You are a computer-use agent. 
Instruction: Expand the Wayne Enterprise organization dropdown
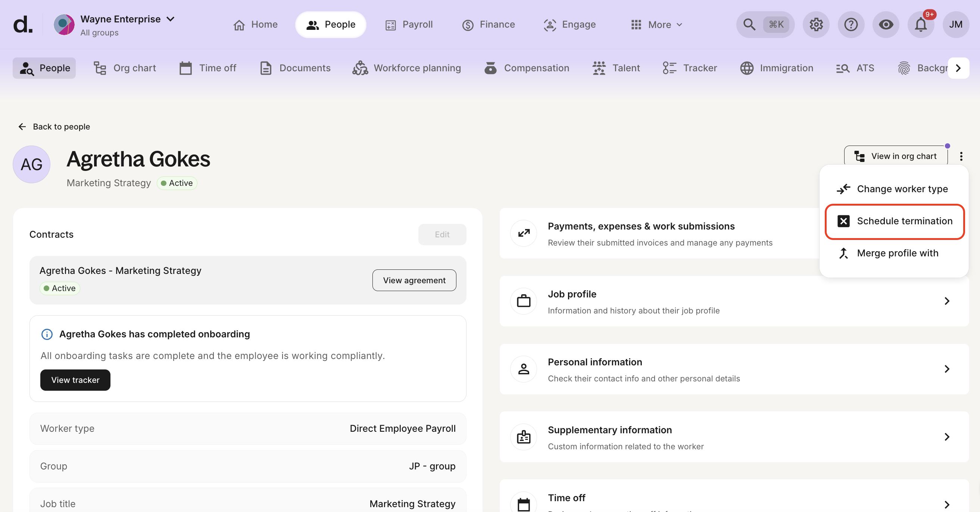click(171, 19)
